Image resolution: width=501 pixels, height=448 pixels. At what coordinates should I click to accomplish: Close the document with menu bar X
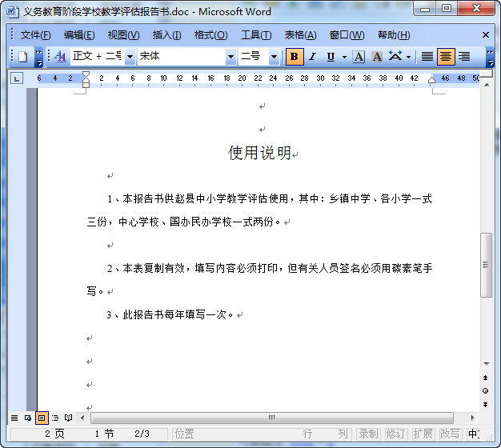click(x=486, y=35)
